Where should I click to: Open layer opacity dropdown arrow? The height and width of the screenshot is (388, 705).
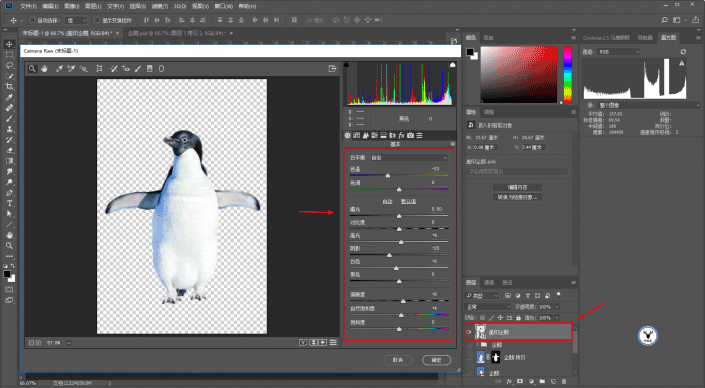point(557,307)
